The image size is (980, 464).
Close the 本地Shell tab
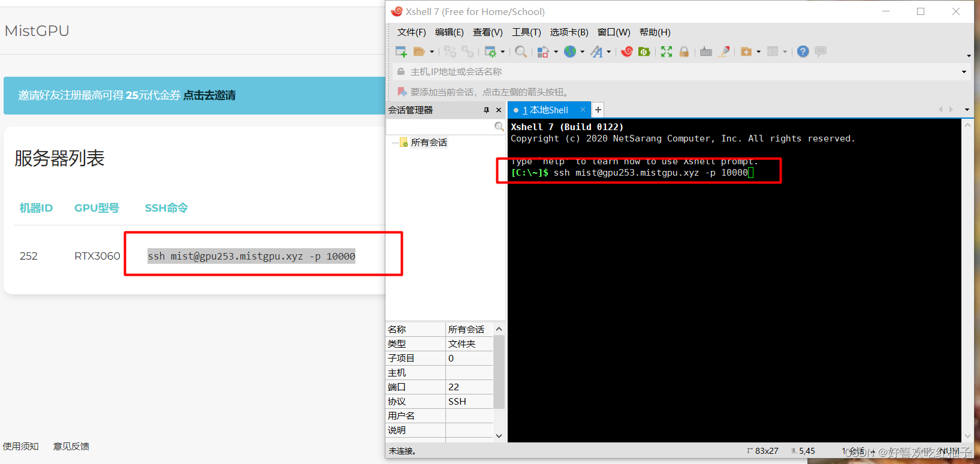coord(582,110)
